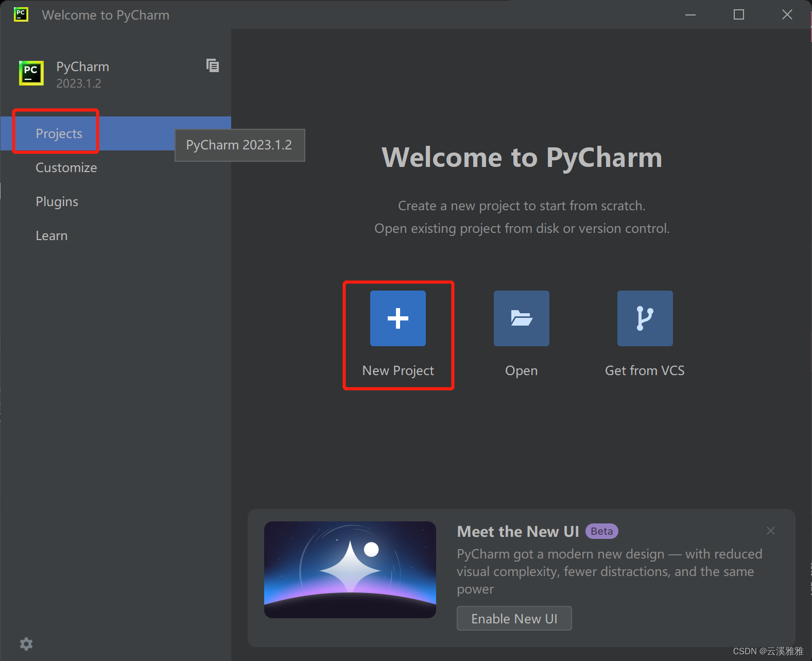This screenshot has width=812, height=661.
Task: Go to the Learn tab
Action: pyautogui.click(x=115, y=235)
